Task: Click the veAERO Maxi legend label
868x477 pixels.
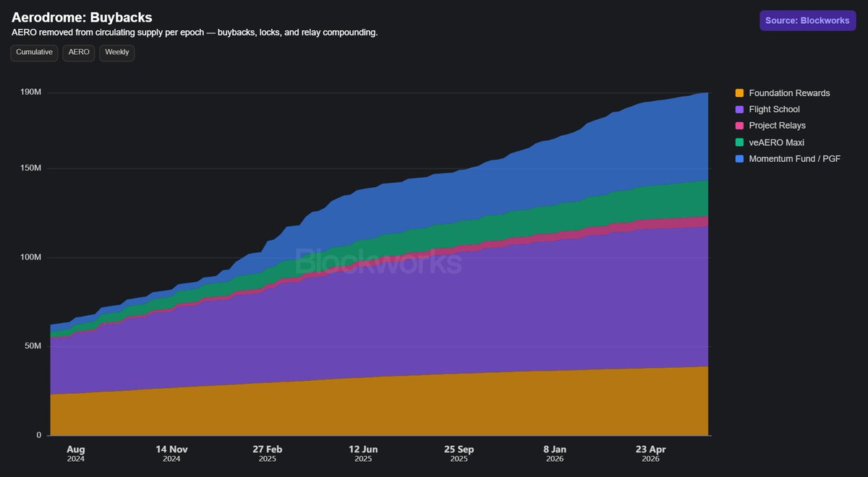Action: tap(776, 142)
